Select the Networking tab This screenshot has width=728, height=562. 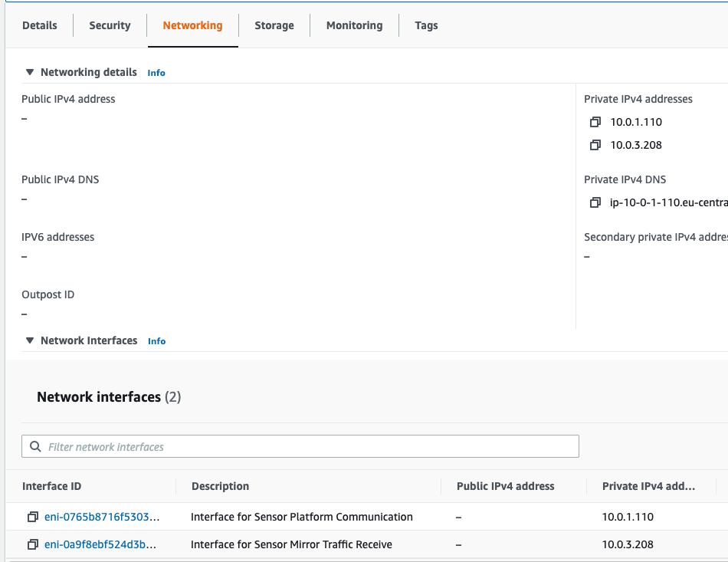pyautogui.click(x=192, y=25)
